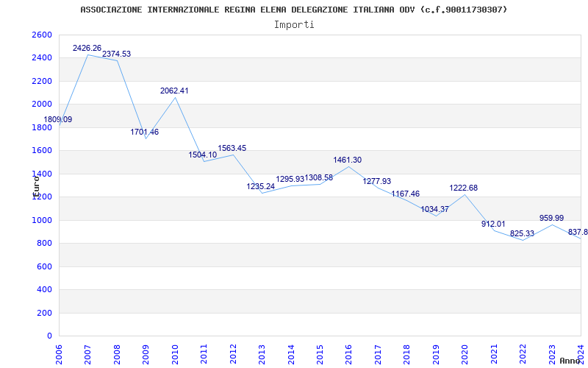Click the 2010 x-axis year label
This screenshot has width=588, height=368.
[175, 355]
